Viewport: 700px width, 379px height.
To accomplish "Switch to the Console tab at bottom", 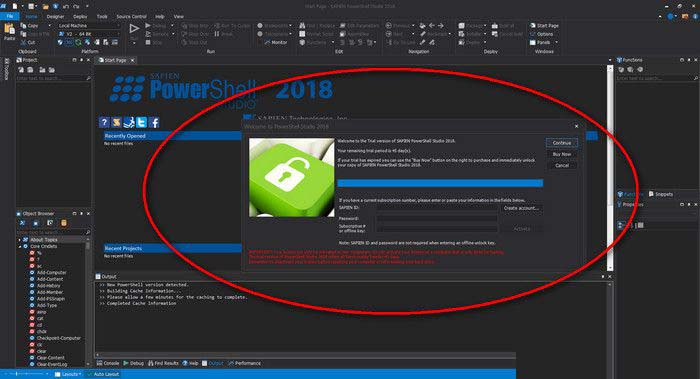I will (108, 363).
